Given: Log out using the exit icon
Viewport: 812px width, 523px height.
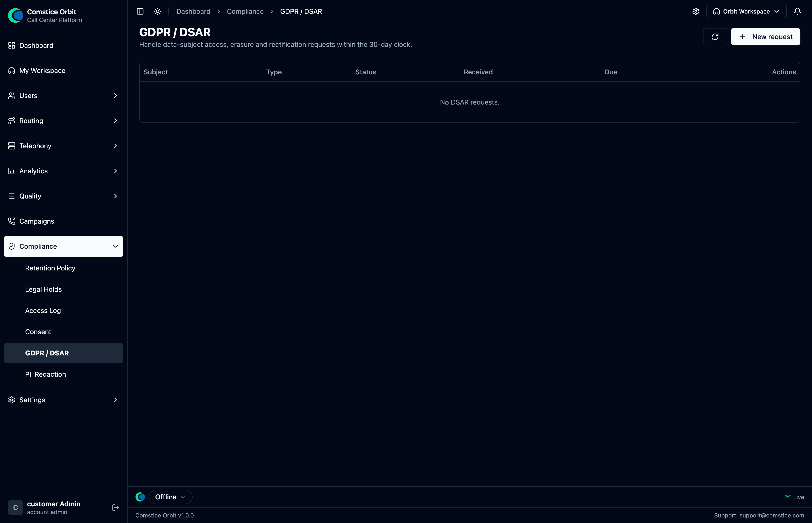Looking at the screenshot, I should pyautogui.click(x=115, y=508).
